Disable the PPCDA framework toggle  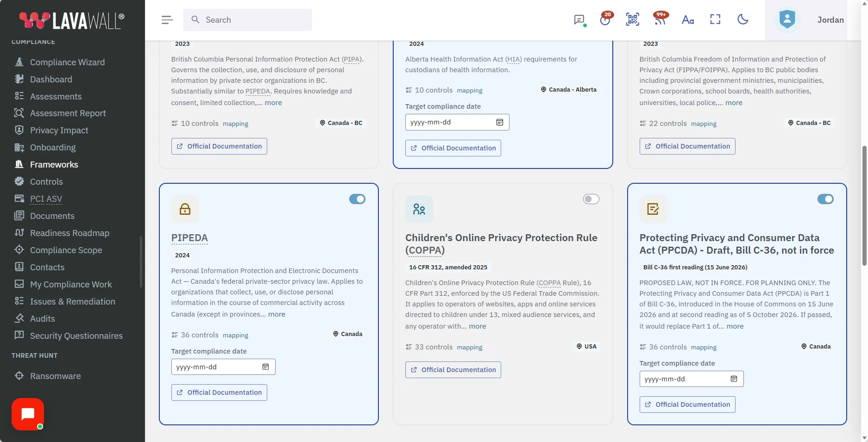click(x=825, y=199)
